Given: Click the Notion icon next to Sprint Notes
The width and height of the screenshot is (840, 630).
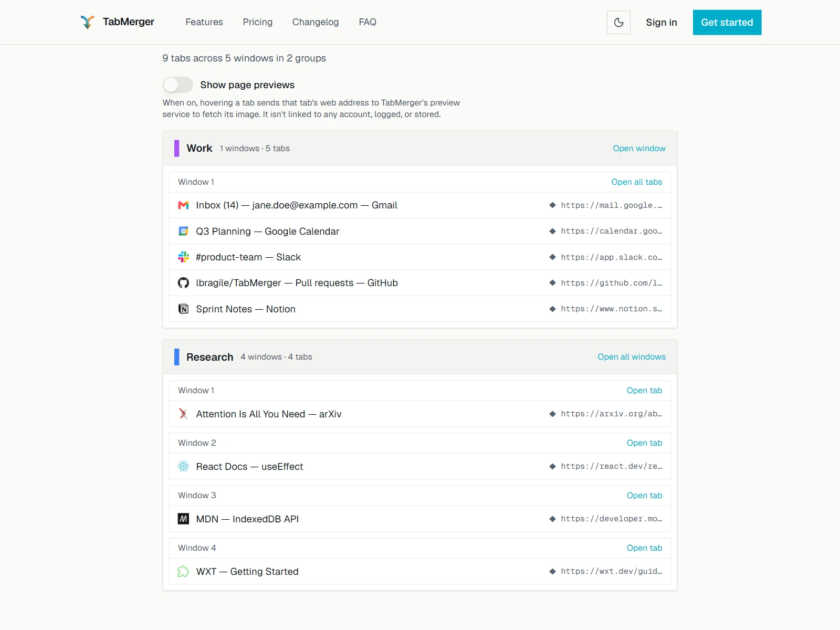Looking at the screenshot, I should pos(183,309).
